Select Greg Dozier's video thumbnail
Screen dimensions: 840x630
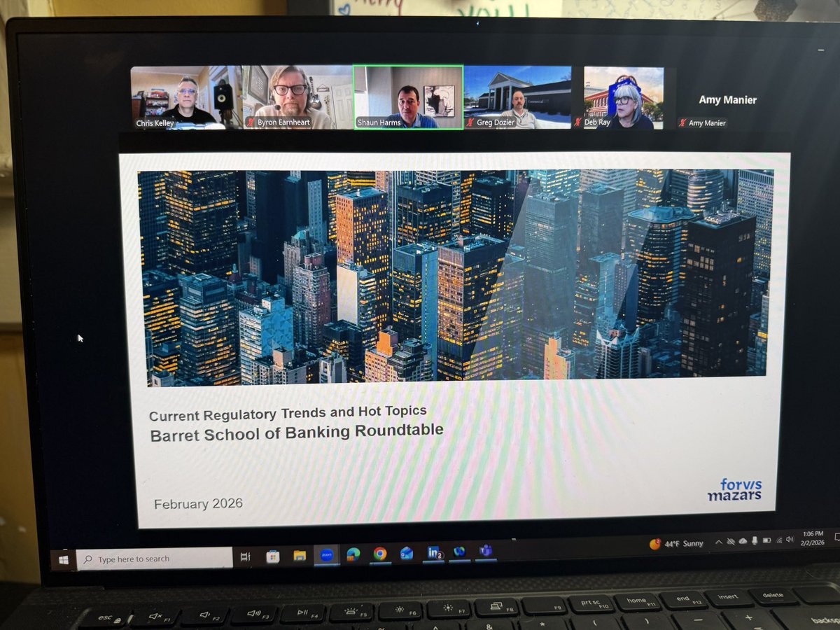point(517,97)
